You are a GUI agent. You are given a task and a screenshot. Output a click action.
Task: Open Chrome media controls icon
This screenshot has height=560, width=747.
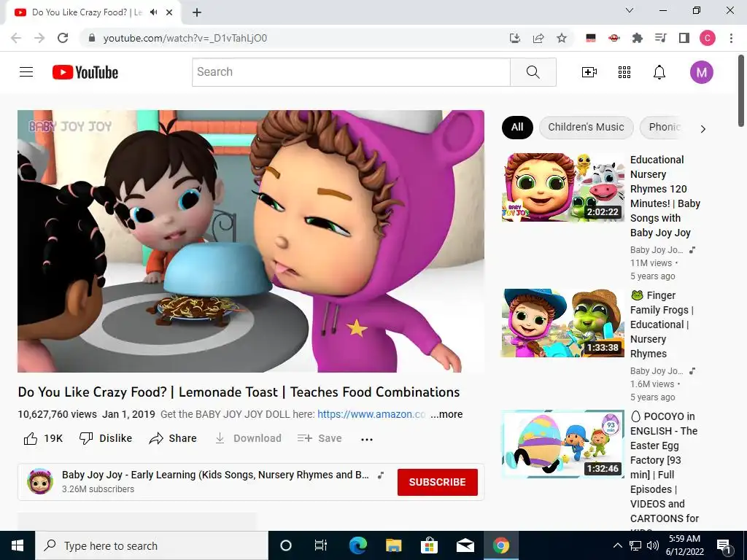point(660,38)
